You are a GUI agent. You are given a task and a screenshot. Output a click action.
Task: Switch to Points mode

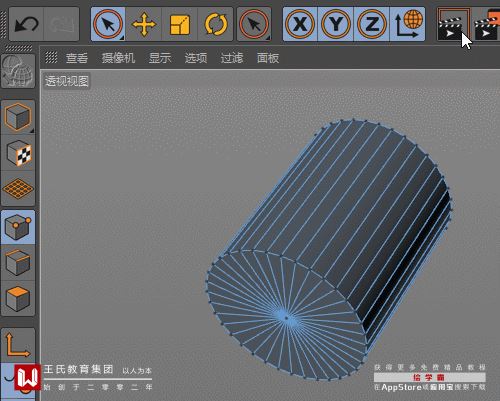[x=18, y=227]
